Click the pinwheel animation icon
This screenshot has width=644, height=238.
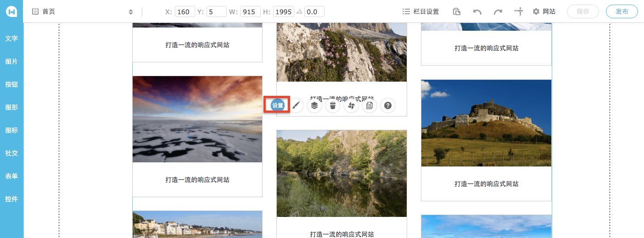(351, 106)
